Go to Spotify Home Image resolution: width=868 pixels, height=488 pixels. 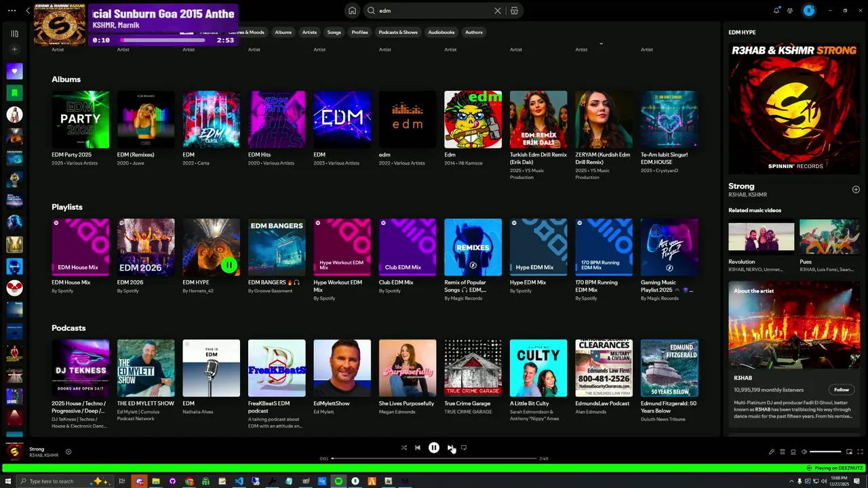352,11
